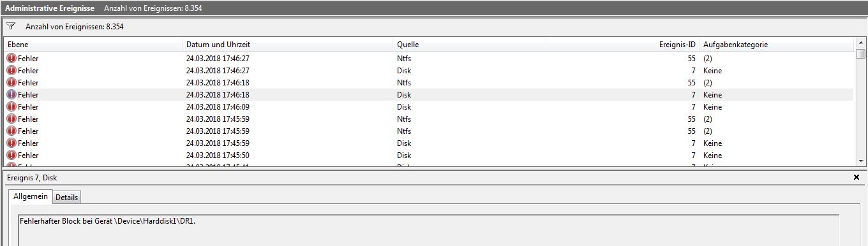Click the 'Fehlerhafter Block bei Gerät' description field
Image resolution: width=868 pixels, height=246 pixels.
(x=428, y=230)
